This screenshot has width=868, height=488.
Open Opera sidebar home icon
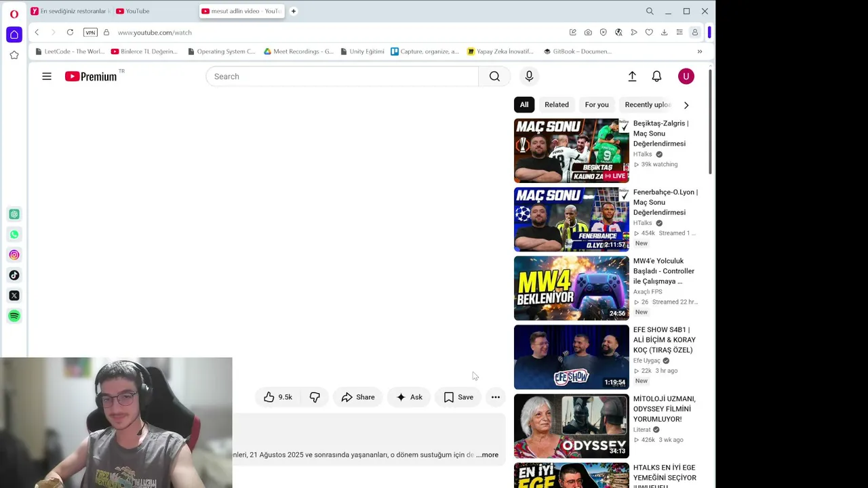[x=14, y=35]
